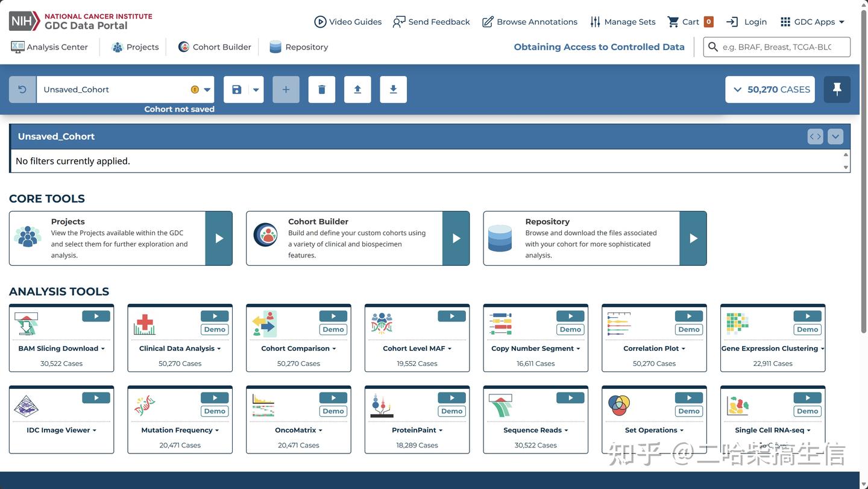Click the Login button
Viewport: 868px width, 489px height.
746,22
